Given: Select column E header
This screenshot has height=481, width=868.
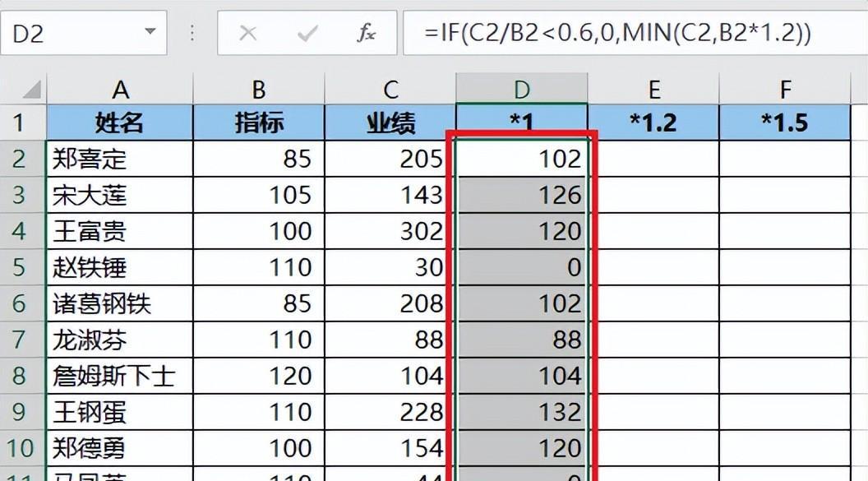Looking at the screenshot, I should coord(653,89).
